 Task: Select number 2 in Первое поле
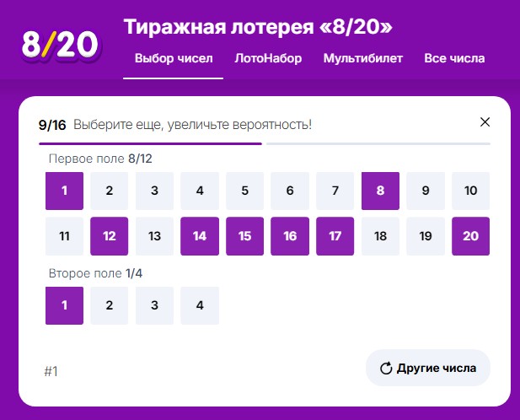[x=110, y=191]
